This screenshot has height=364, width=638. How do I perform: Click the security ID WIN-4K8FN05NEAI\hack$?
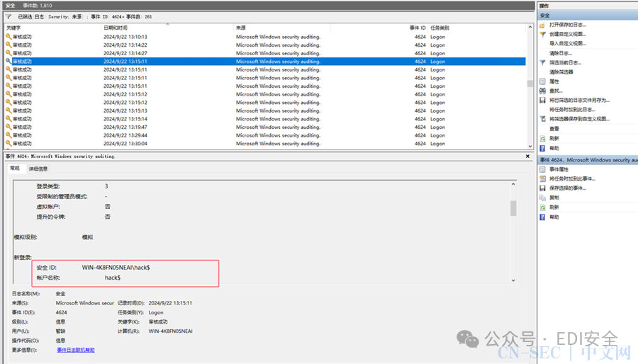[116, 268]
